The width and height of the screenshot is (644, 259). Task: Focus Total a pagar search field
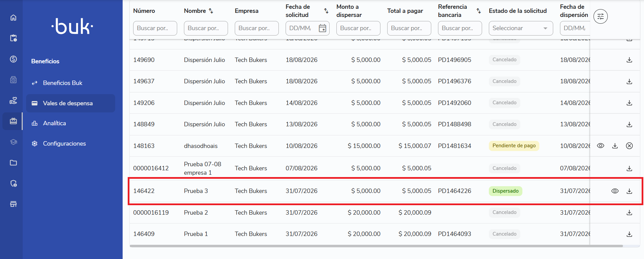[409, 28]
